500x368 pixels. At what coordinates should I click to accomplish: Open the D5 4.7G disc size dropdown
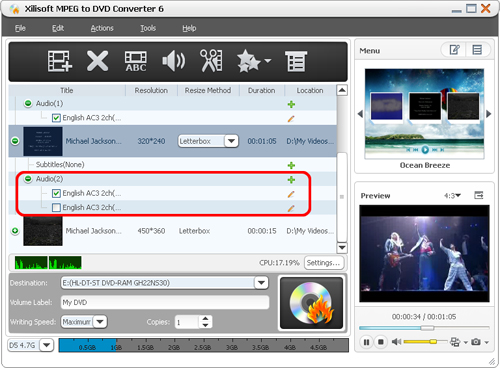(47, 345)
